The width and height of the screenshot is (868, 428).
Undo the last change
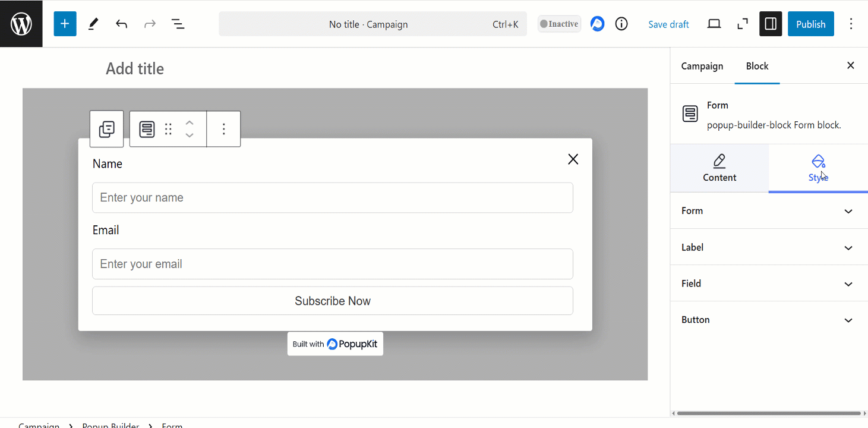point(122,24)
